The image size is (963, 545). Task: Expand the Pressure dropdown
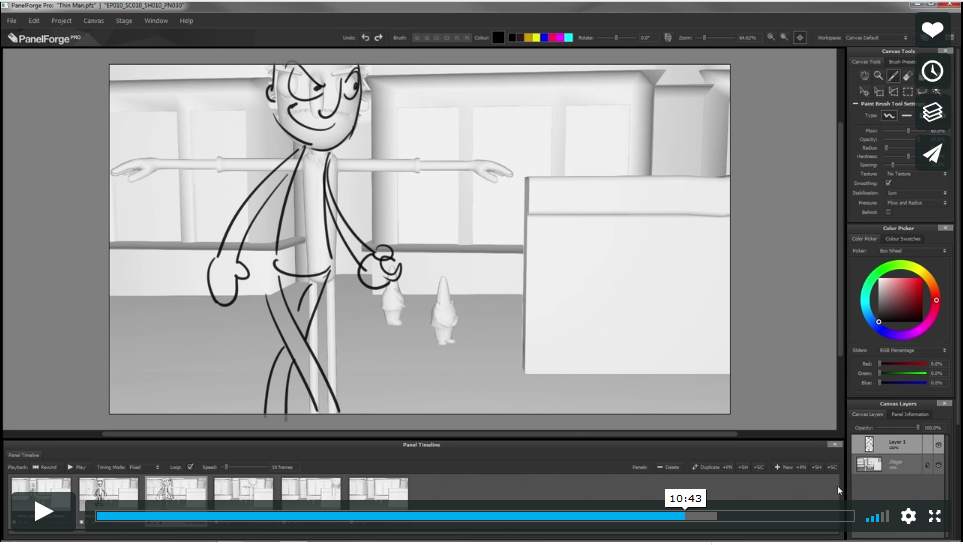915,203
